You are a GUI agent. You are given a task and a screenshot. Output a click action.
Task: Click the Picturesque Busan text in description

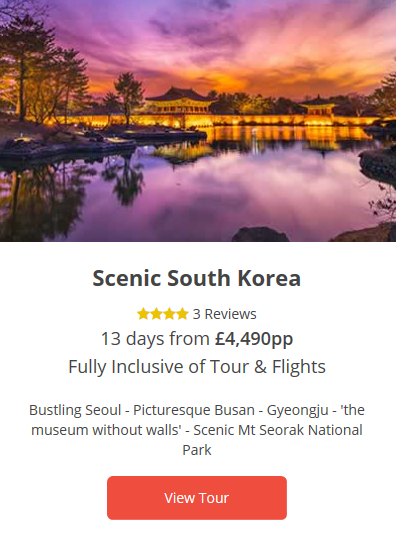(194, 410)
